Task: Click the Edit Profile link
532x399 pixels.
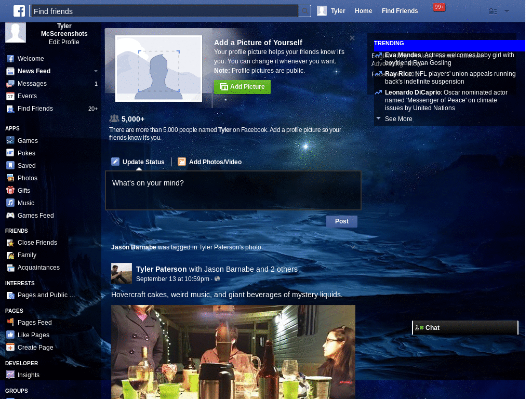Action: pos(64,42)
